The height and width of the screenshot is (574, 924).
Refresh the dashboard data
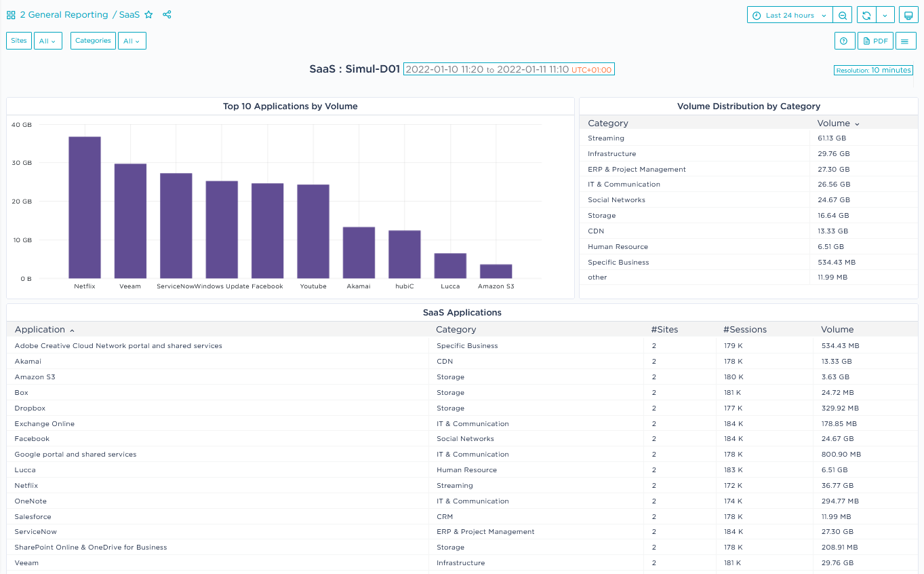[866, 16]
